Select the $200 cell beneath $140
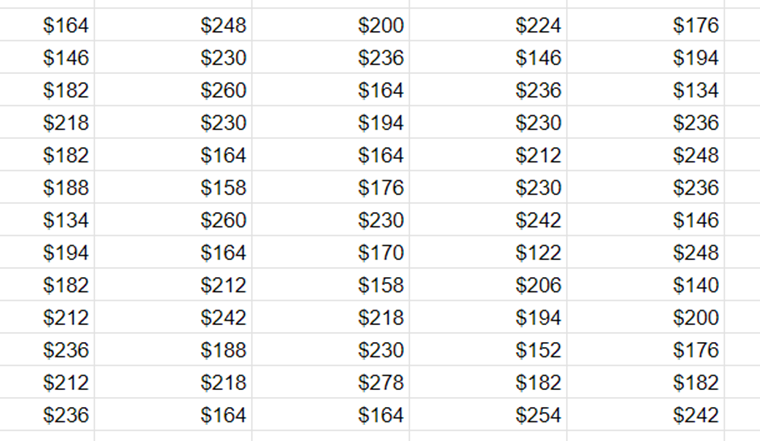 tap(646, 317)
